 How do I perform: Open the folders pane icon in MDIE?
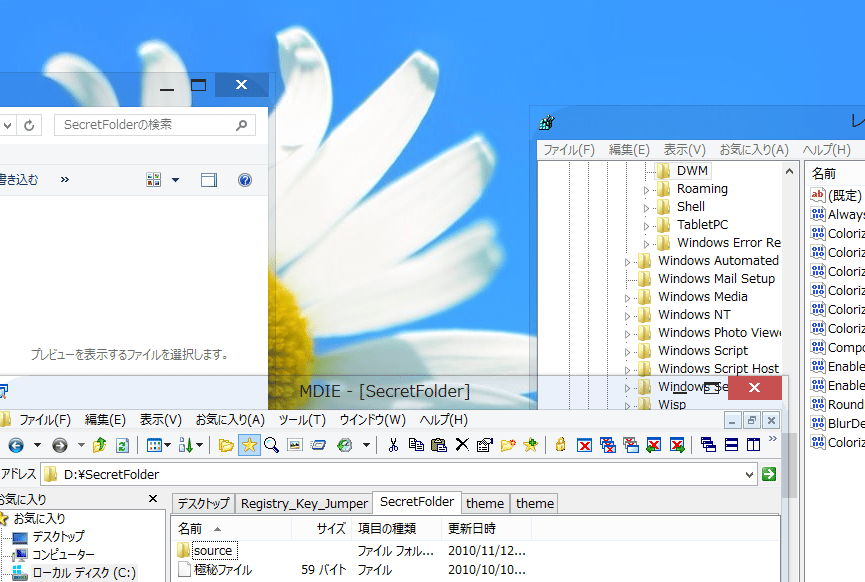pyautogui.click(x=226, y=445)
